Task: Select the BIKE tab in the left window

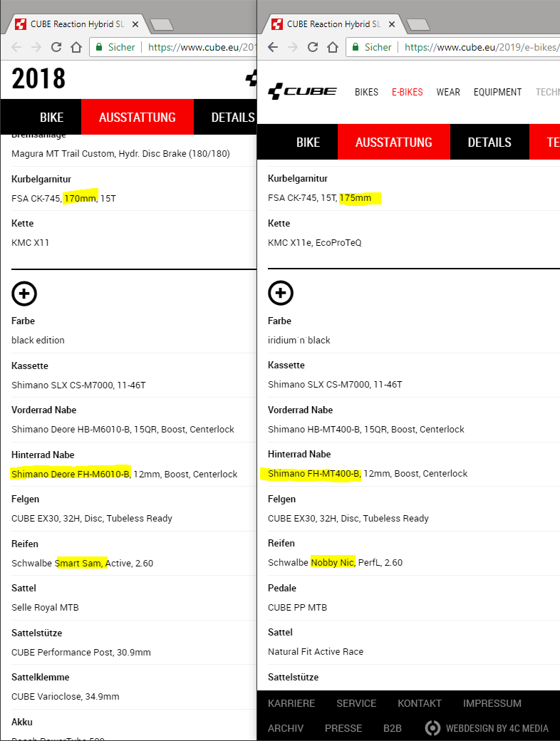Action: (x=52, y=118)
